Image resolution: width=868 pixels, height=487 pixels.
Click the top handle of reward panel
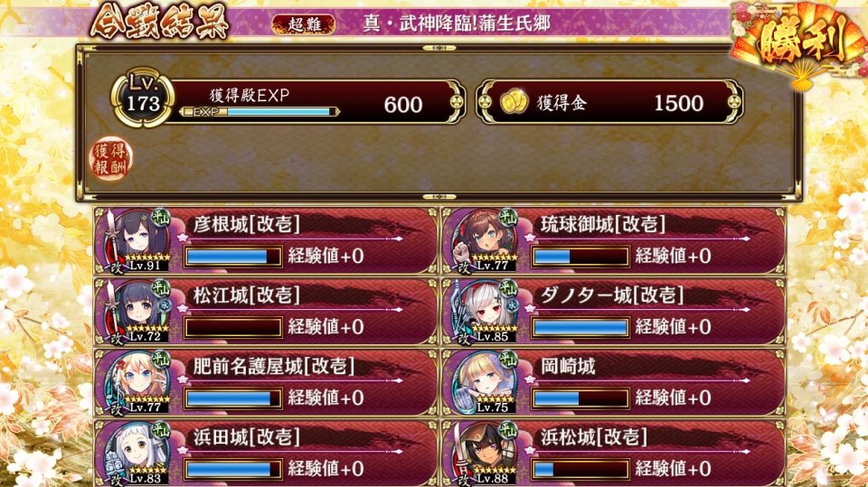click(x=439, y=48)
